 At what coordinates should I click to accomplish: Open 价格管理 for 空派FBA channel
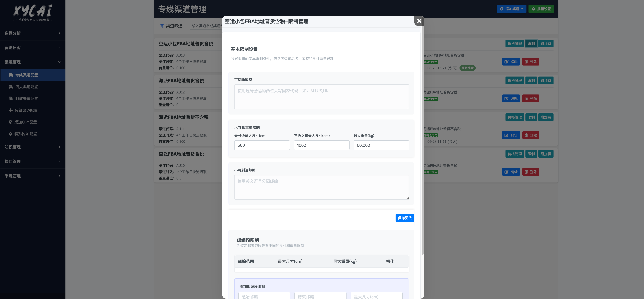515,154
